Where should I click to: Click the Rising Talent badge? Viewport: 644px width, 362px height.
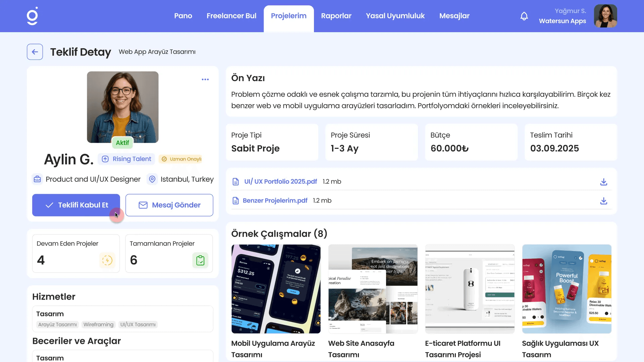126,159
